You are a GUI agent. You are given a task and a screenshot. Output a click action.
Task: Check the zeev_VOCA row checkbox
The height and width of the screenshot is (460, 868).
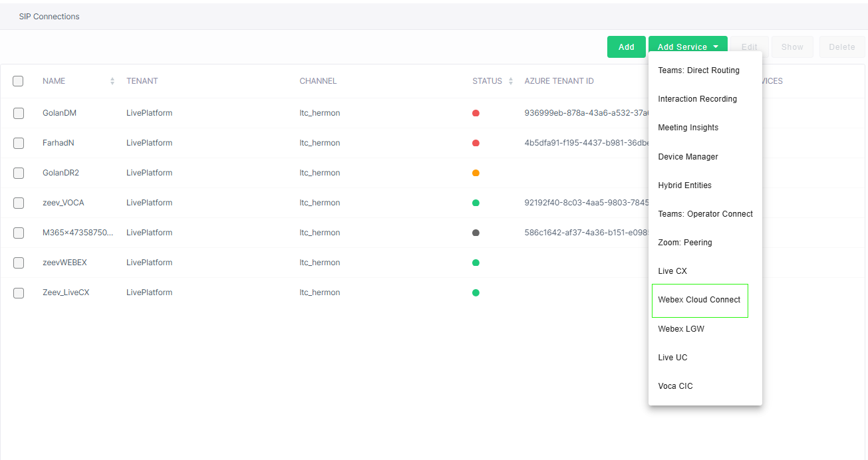19,203
